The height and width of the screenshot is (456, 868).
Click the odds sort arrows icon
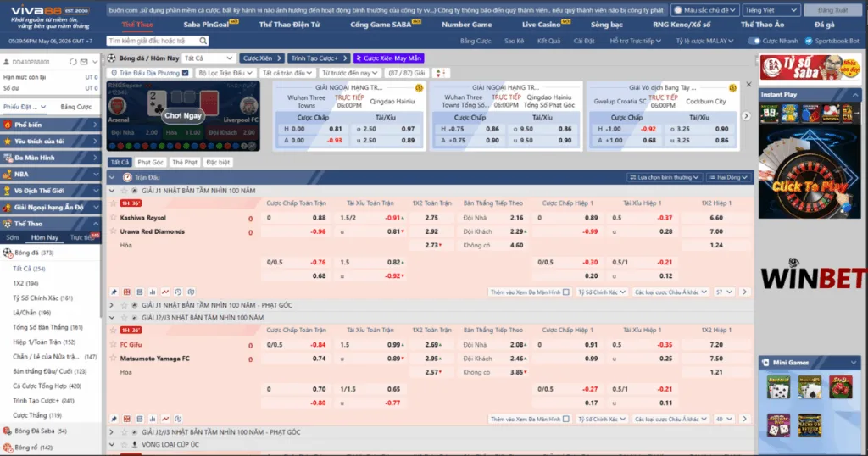pos(440,73)
